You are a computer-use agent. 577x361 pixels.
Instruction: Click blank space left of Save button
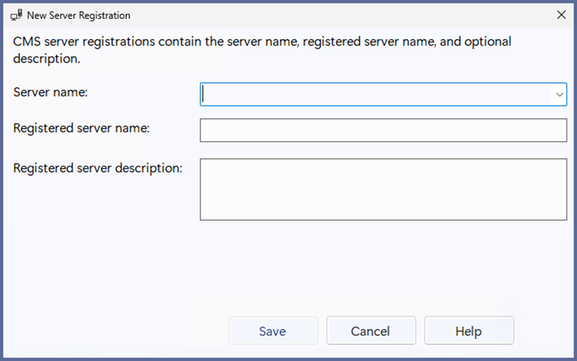point(118,331)
